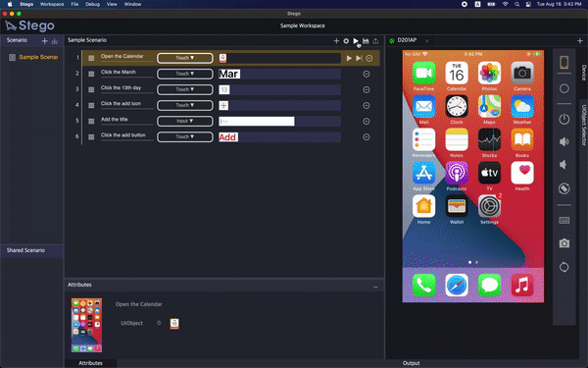The image size is (588, 368).
Task: Click the Mar UIObject thumbnail in step 2
Action: tap(229, 74)
